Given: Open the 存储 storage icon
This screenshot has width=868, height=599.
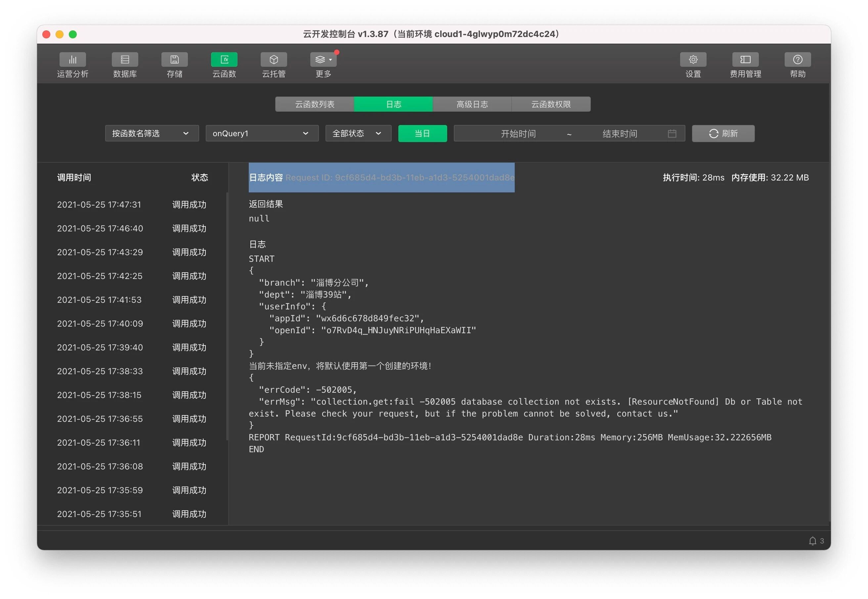Looking at the screenshot, I should (174, 60).
